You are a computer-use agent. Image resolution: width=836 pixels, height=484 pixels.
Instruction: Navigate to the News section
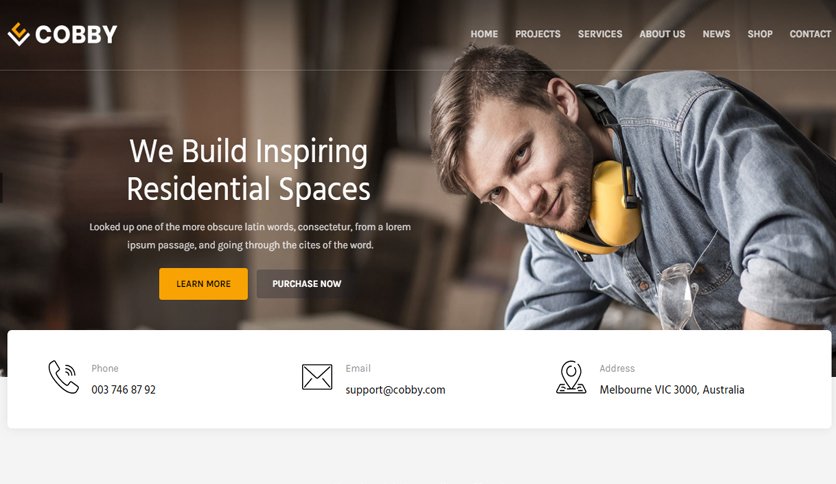pyautogui.click(x=716, y=34)
